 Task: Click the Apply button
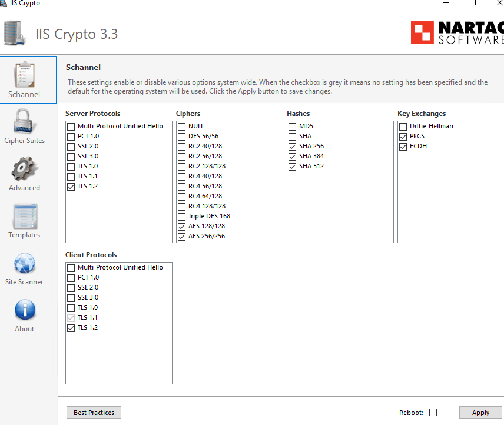click(480, 413)
